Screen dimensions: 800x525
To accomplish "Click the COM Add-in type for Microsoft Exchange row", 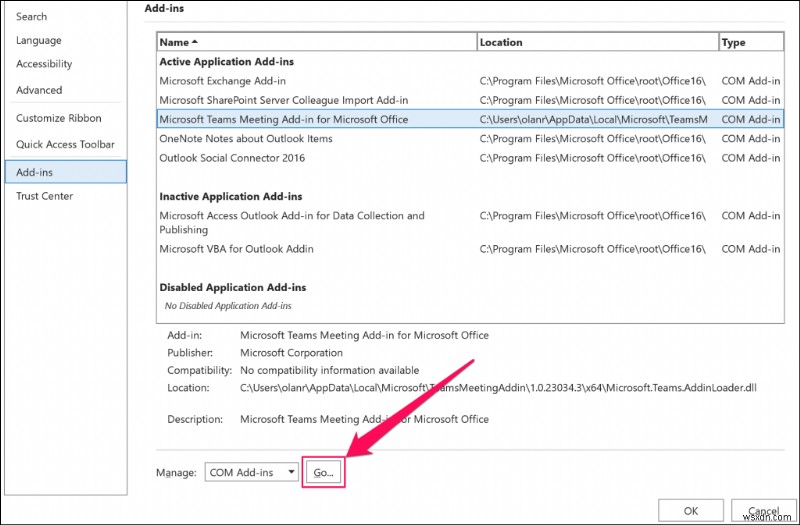I will coord(751,81).
